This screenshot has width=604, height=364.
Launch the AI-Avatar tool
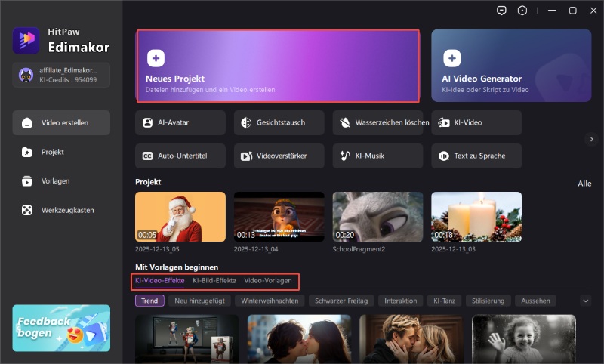[x=180, y=122]
